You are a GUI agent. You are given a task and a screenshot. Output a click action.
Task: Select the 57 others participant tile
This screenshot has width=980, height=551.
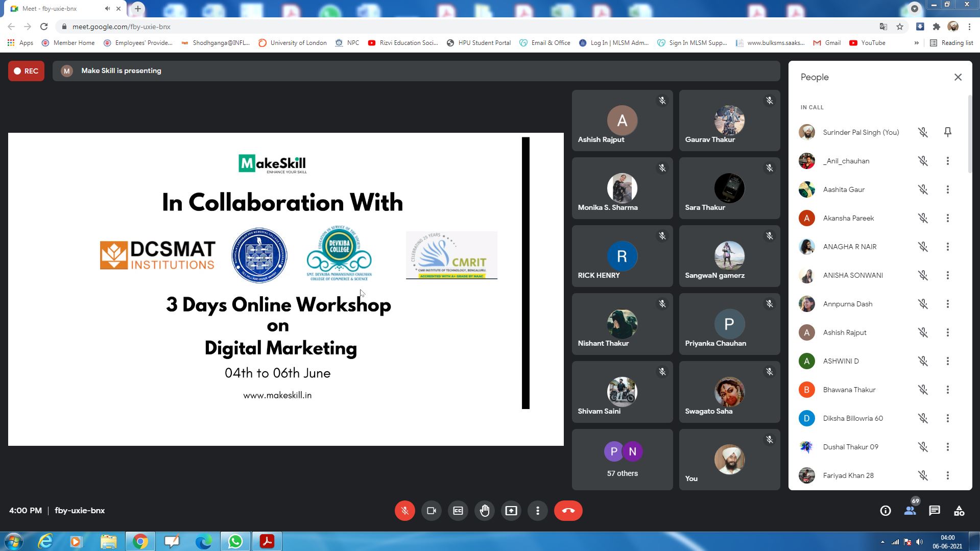click(x=622, y=460)
